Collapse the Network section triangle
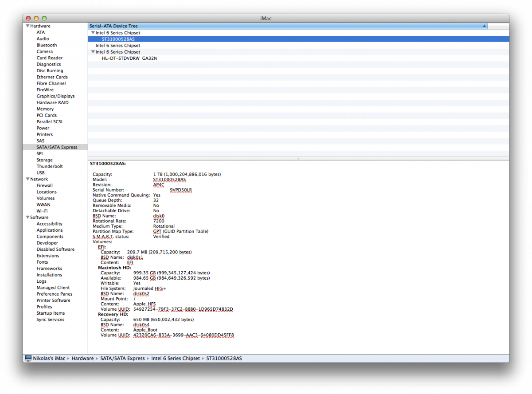Image resolution: width=532 pixels, height=394 pixels. pyautogui.click(x=27, y=179)
